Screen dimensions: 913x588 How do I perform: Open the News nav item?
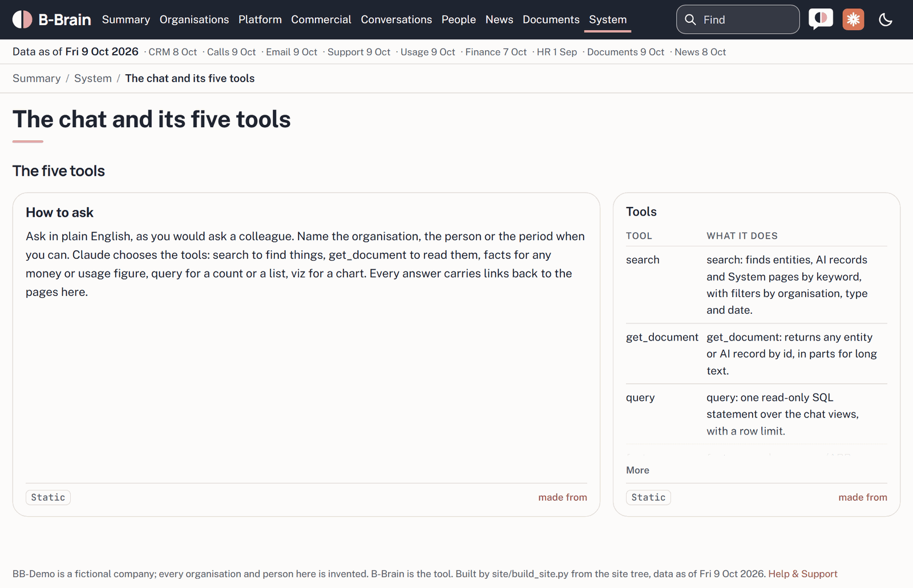point(499,19)
